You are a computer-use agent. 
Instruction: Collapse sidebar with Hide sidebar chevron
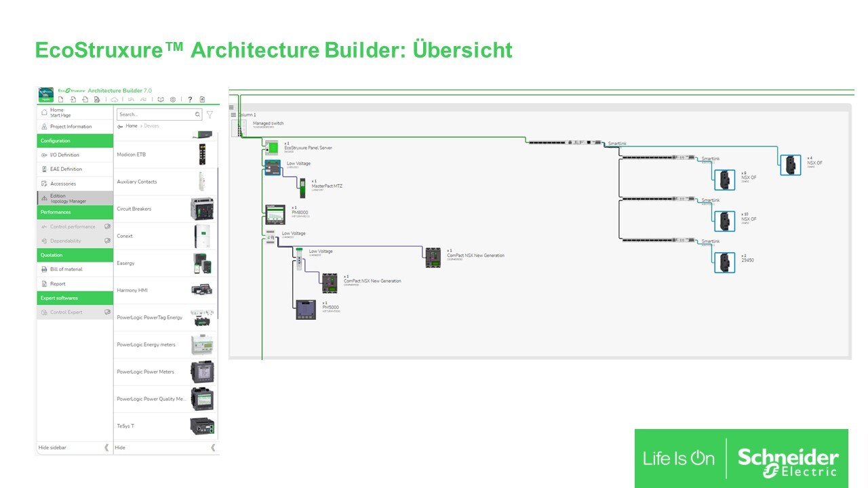106,447
